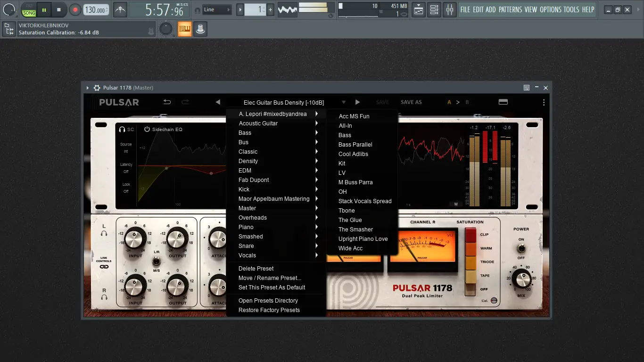Load the next preset with right arrow
Viewport: 644px width, 362px height.
[357, 102]
